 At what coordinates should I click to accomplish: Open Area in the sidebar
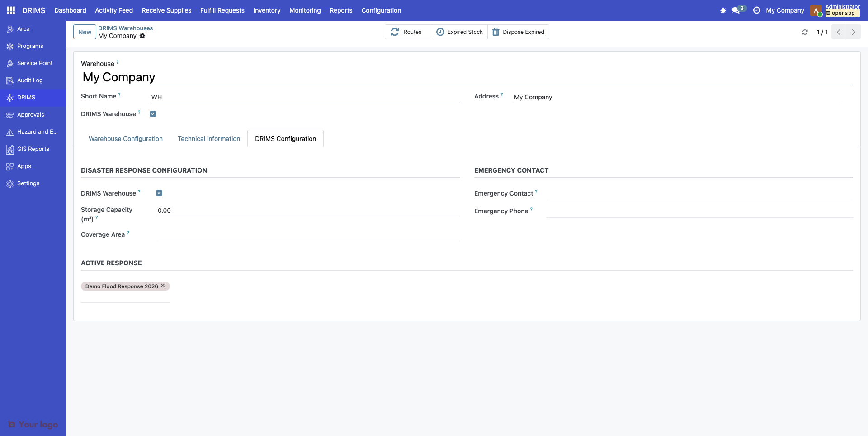pos(33,29)
